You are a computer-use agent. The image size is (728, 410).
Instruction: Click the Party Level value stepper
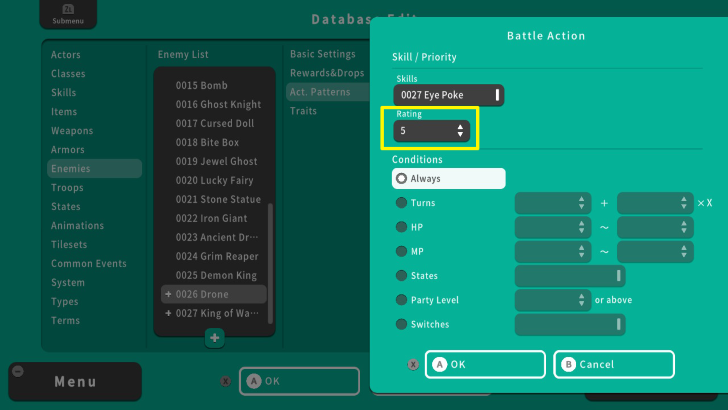pos(553,300)
